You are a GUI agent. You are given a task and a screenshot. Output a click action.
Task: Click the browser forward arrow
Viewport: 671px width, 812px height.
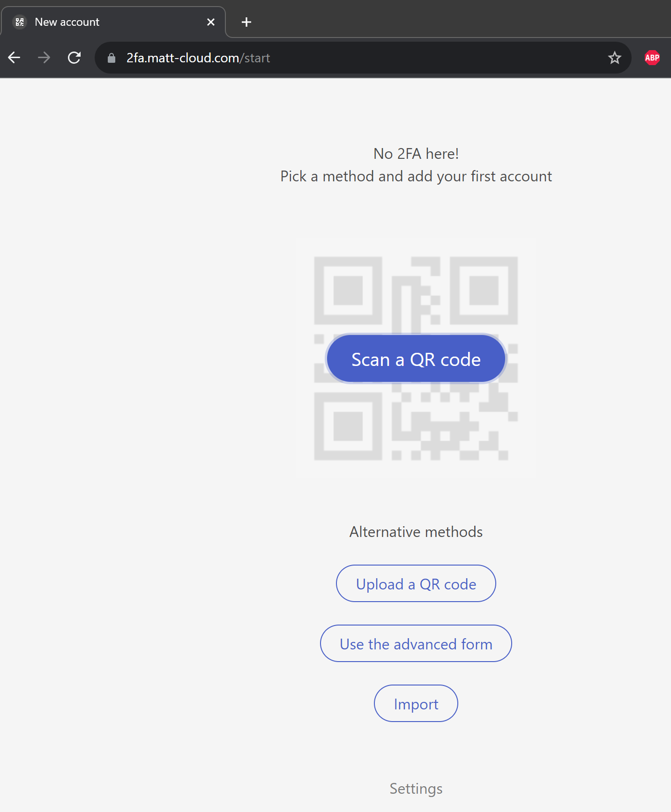tap(44, 58)
